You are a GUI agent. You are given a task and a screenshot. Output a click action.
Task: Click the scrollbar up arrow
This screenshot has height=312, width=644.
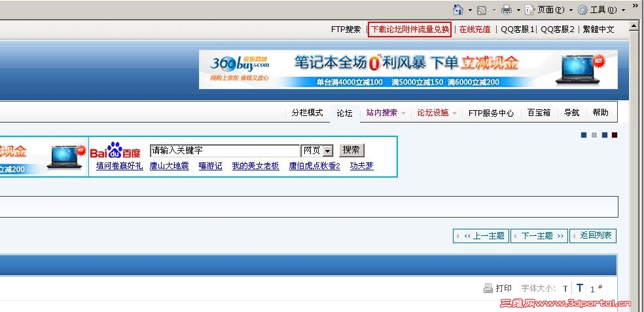pos(635,26)
